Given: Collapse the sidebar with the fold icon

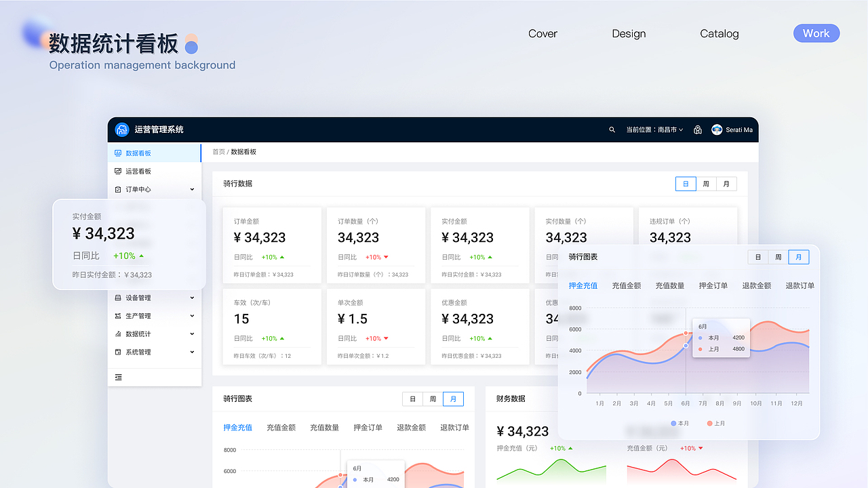Looking at the screenshot, I should point(119,378).
